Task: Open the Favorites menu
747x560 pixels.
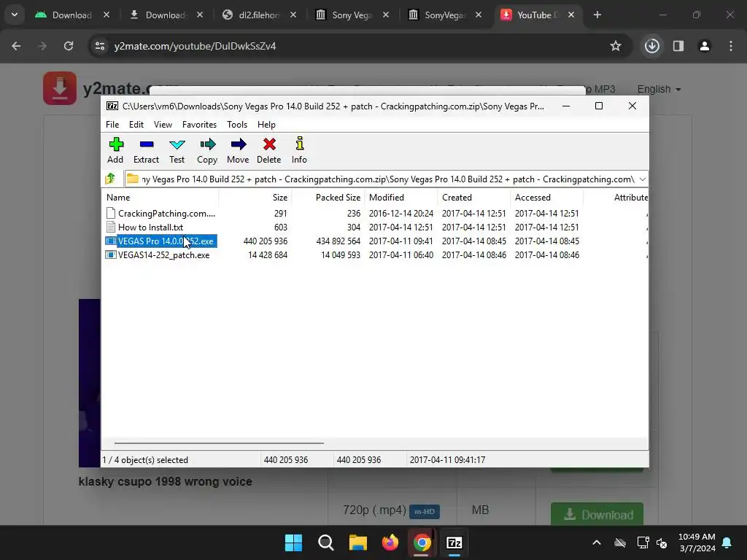Action: (199, 124)
